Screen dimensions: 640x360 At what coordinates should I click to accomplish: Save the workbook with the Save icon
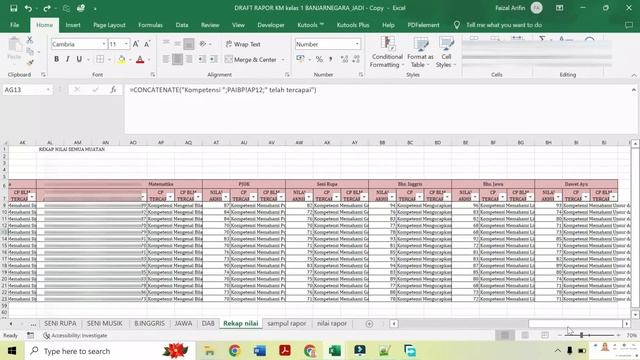click(13, 8)
